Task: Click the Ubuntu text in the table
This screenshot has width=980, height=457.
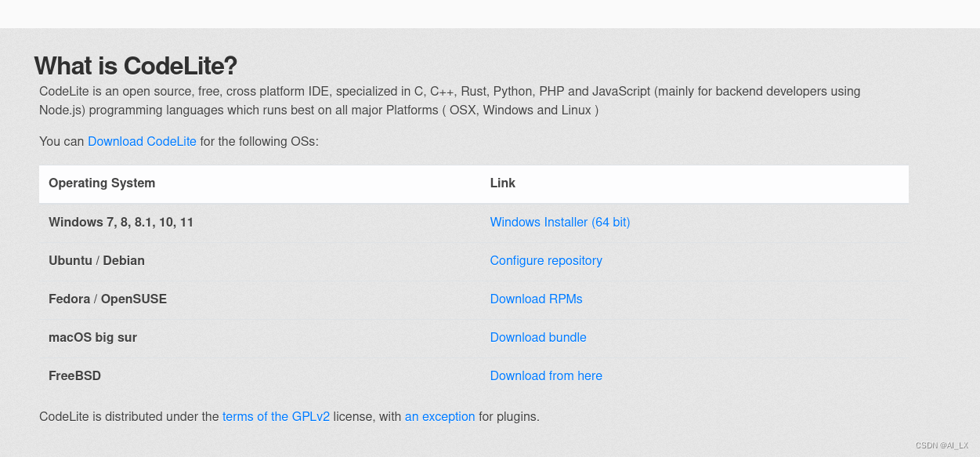Action: [71, 261]
